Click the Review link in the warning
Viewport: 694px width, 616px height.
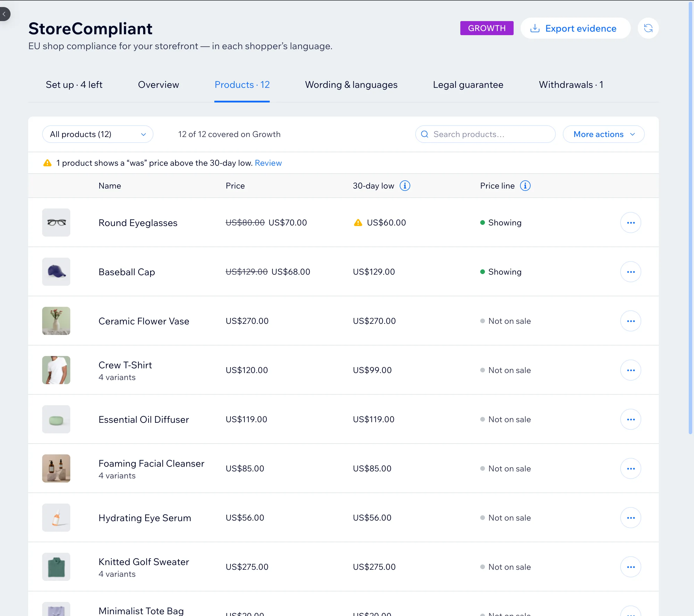tap(268, 163)
